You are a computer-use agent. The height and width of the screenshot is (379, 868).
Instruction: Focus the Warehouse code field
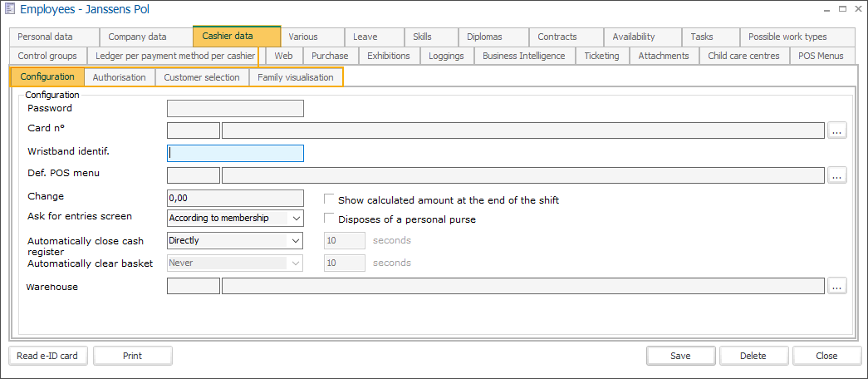(194, 286)
